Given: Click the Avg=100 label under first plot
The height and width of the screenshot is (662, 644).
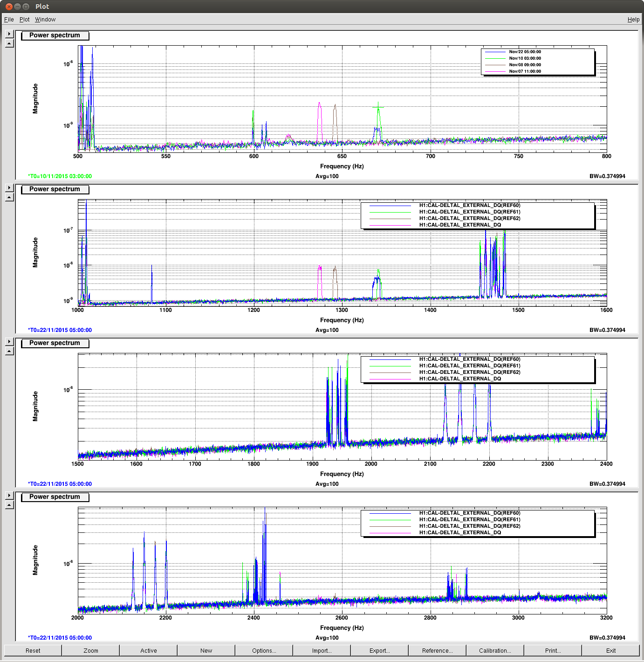Looking at the screenshot, I should 327,176.
